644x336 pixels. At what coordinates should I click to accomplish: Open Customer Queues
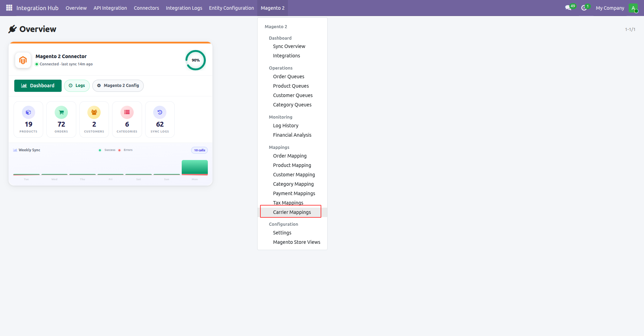292,95
